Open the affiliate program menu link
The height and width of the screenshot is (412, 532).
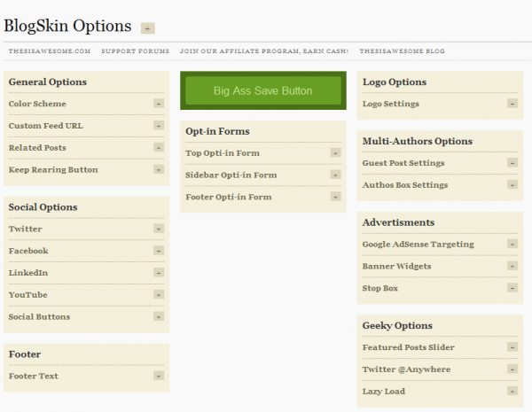pos(264,51)
